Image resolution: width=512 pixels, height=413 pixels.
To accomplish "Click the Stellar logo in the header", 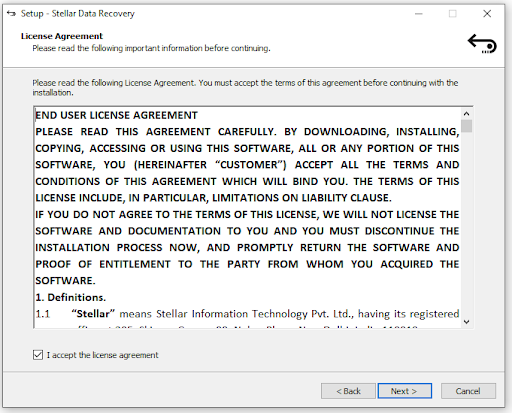I will (482, 44).
